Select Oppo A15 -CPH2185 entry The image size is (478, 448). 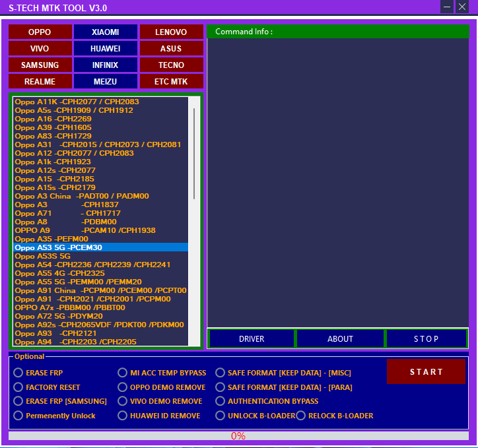tap(100, 179)
